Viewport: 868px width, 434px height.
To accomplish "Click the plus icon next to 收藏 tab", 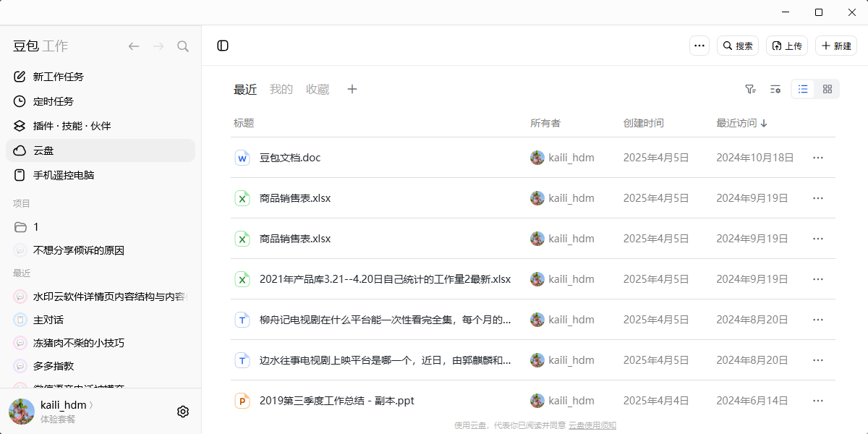I will point(352,89).
